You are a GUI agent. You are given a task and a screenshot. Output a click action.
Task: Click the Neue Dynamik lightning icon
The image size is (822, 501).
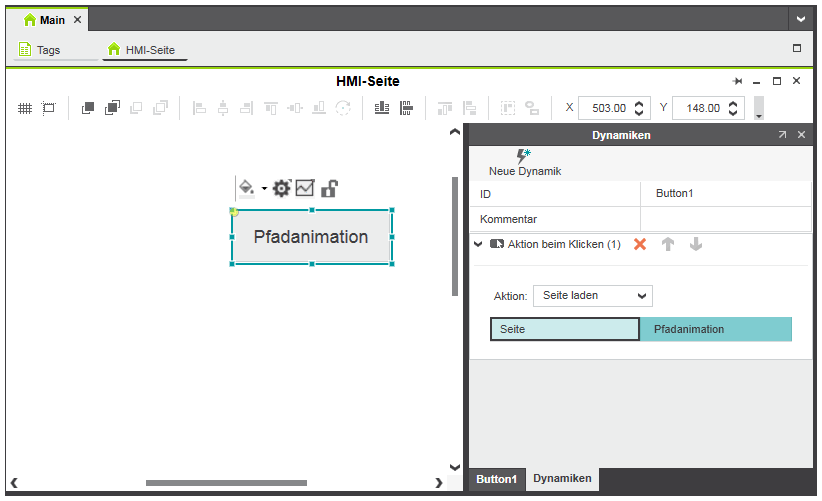tap(523, 155)
